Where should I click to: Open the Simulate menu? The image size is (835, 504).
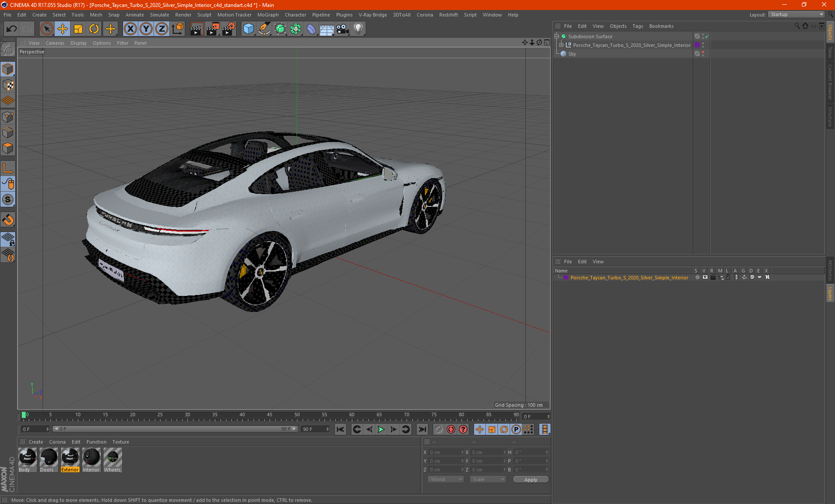coord(160,15)
